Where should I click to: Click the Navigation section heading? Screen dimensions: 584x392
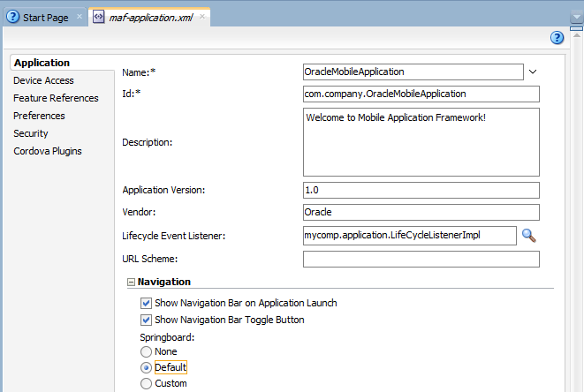pyautogui.click(x=163, y=282)
